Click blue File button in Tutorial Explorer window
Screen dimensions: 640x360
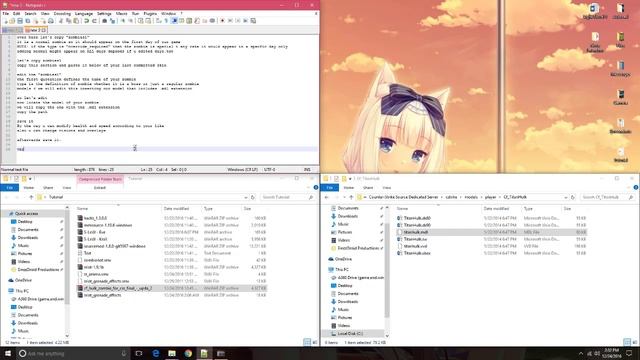tap(9, 188)
